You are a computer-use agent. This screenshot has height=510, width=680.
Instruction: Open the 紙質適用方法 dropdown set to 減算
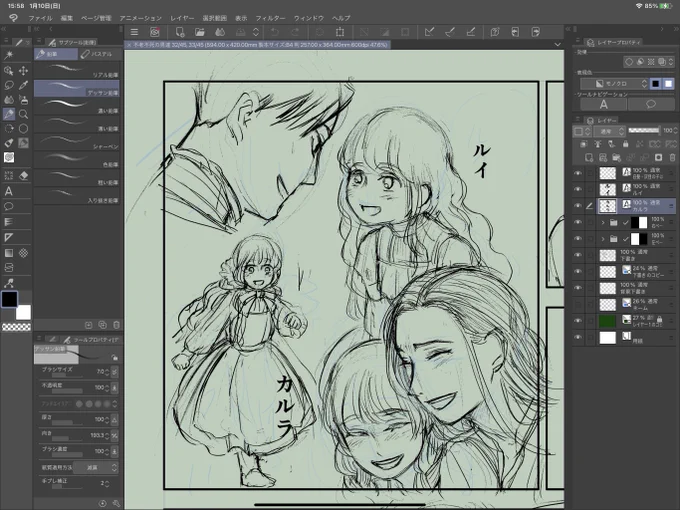pyautogui.click(x=95, y=468)
